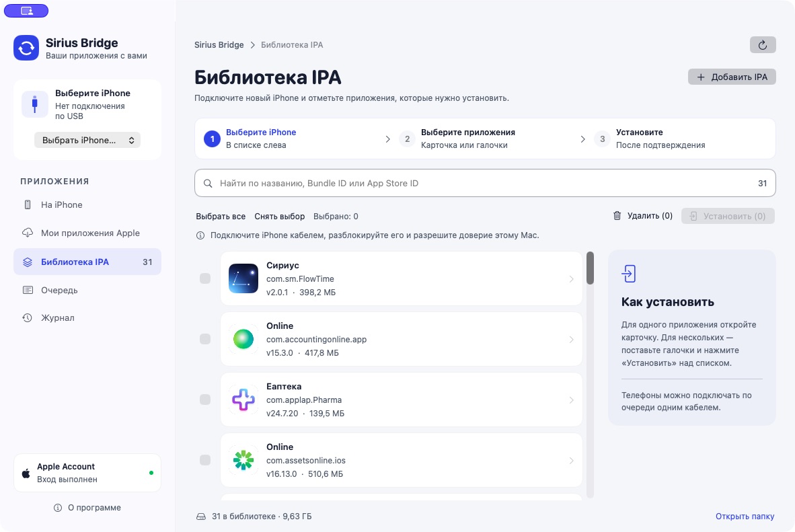795x532 pixels.
Task: Click the search magnifier icon
Action: click(208, 184)
